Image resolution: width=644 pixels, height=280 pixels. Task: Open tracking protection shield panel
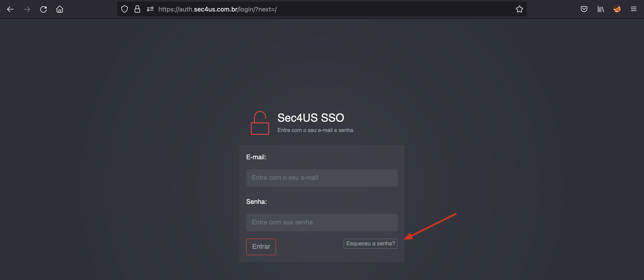click(x=124, y=9)
